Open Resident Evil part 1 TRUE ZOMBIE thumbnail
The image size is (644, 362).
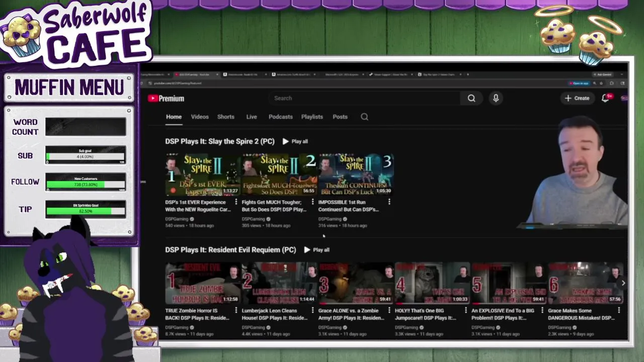(x=203, y=283)
